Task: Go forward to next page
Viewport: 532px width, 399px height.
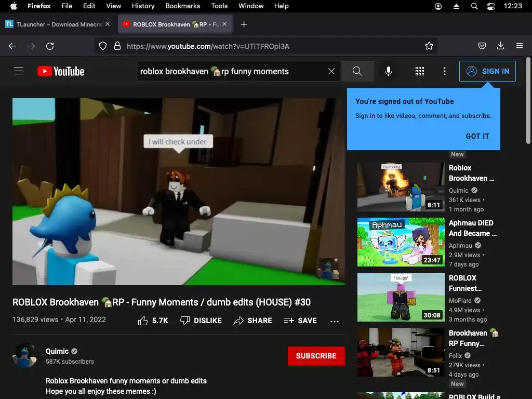Action: click(31, 46)
